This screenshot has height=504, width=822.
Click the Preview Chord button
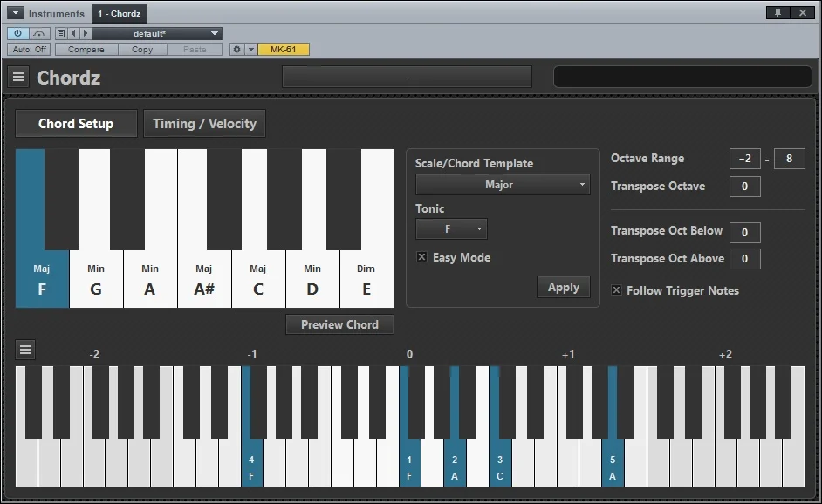339,325
